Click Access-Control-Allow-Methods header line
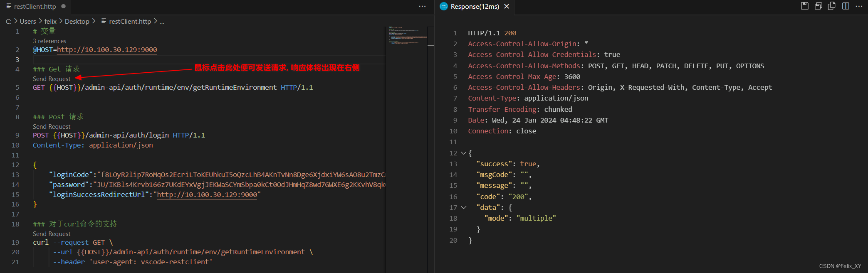This screenshot has width=868, height=273. click(616, 66)
